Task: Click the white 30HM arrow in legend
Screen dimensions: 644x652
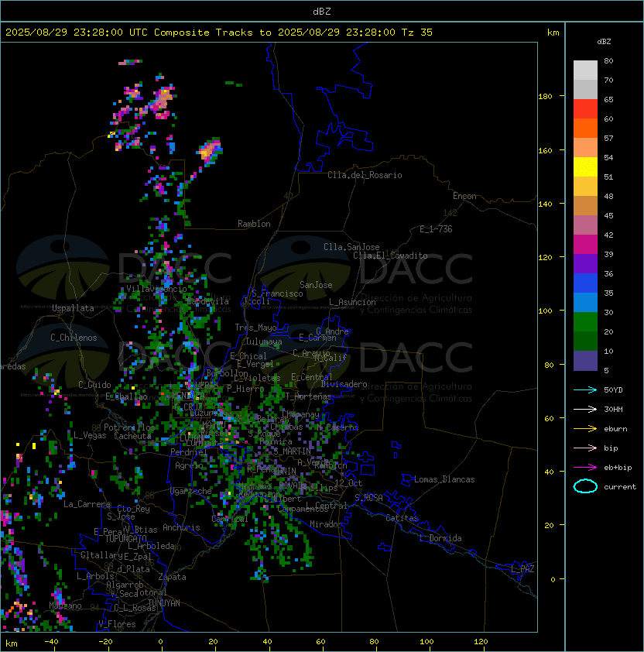Action: 585,409
